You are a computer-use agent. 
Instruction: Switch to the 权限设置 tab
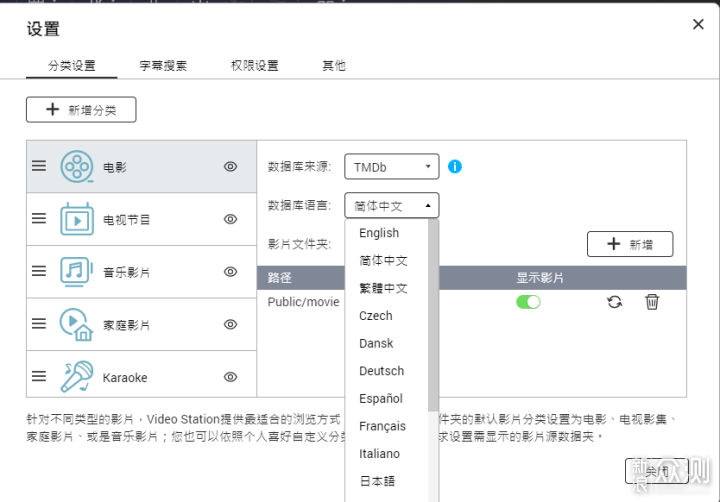point(254,66)
